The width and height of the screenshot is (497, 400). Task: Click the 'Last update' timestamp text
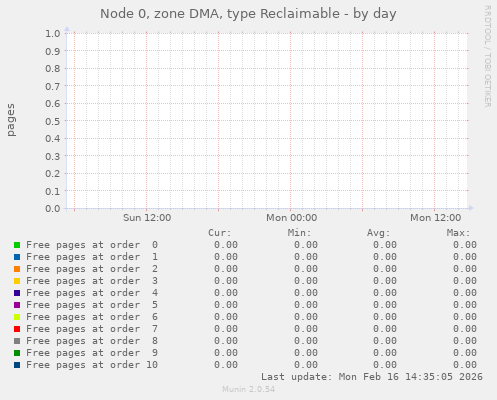point(372,377)
